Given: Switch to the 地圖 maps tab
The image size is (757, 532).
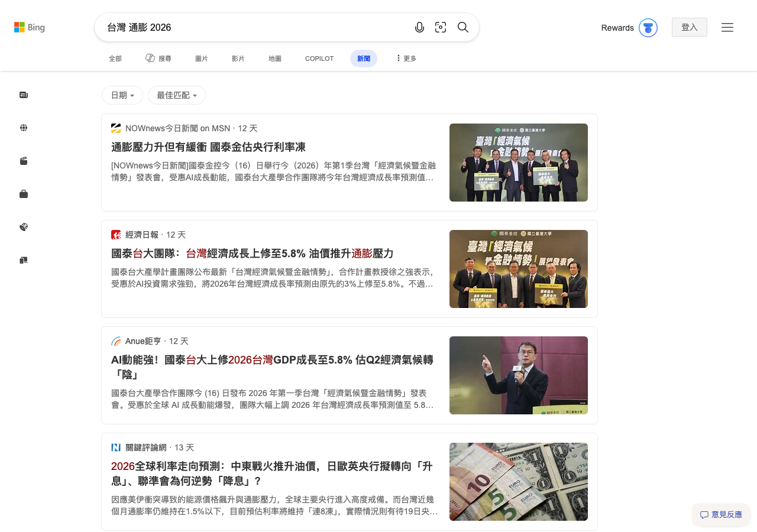Looking at the screenshot, I should point(275,59).
